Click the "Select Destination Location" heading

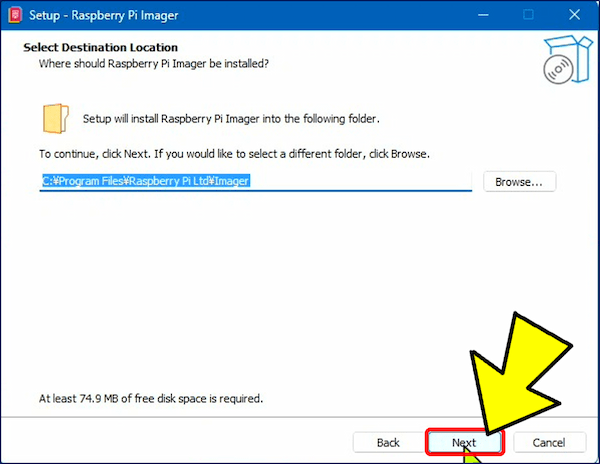(101, 47)
